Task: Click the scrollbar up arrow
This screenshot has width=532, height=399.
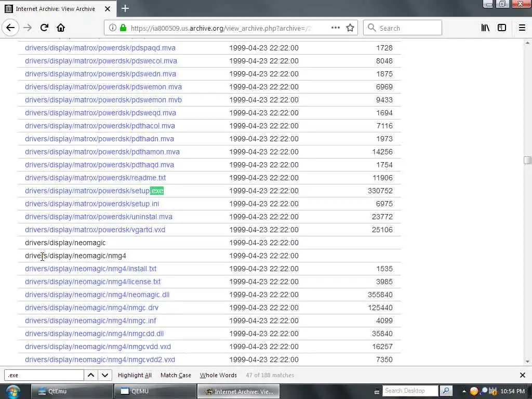Action: 527,43
